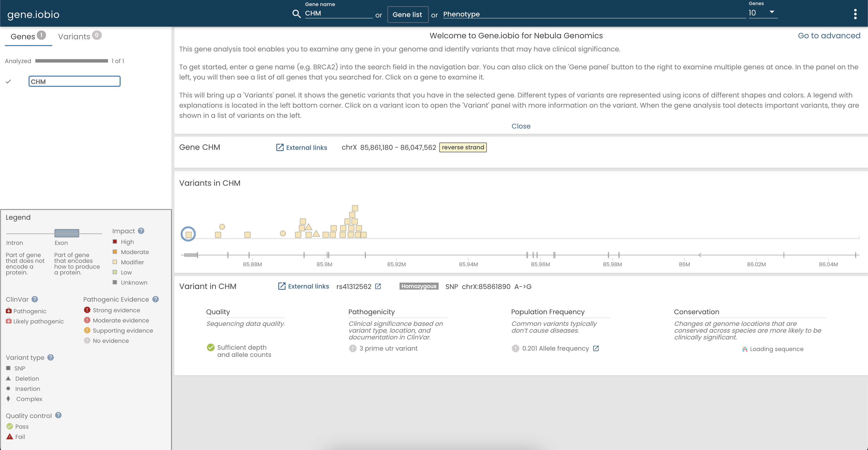Click the 'Pass' quality control legend entry
This screenshot has height=450, width=868.
[17, 426]
